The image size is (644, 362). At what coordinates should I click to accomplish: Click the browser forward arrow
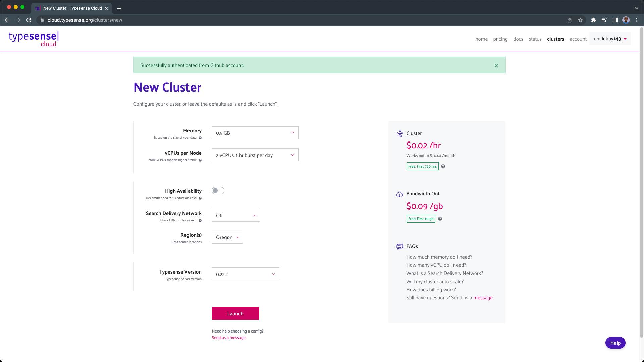(x=18, y=20)
